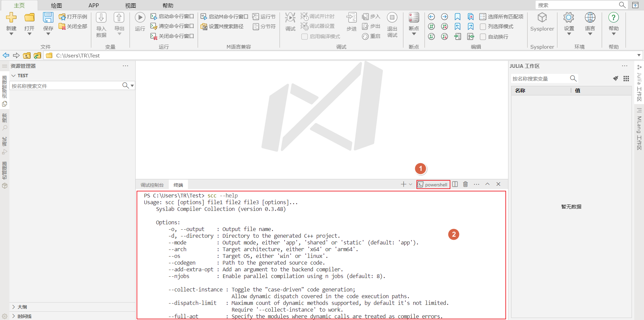This screenshot has width=644, height=320.
Task: Click the 设置M搜索路径 button
Action: (x=222, y=27)
